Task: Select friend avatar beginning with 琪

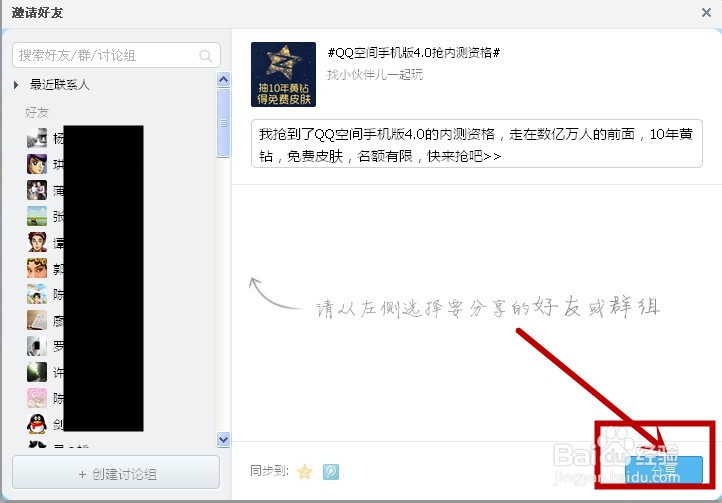Action: click(x=37, y=164)
